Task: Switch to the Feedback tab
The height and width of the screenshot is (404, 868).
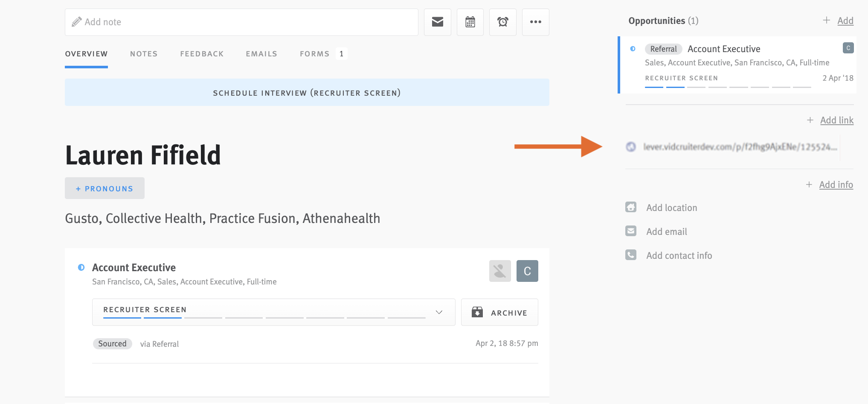Action: coord(202,53)
